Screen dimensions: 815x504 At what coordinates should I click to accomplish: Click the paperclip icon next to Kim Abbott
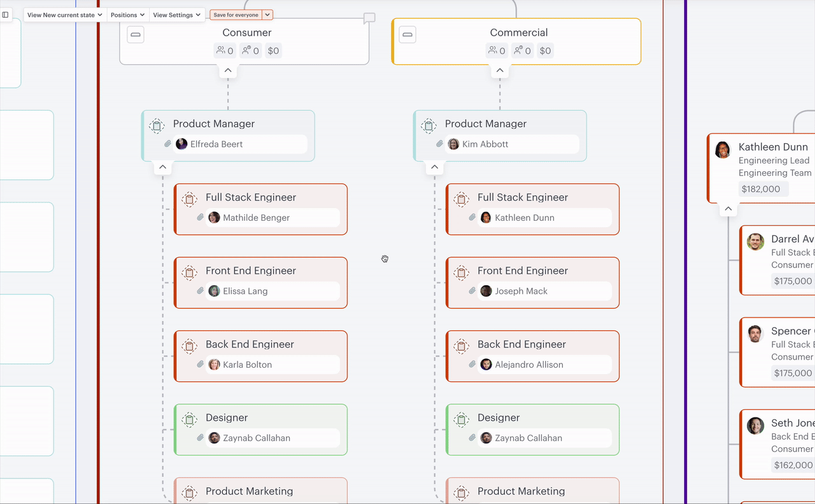439,144
